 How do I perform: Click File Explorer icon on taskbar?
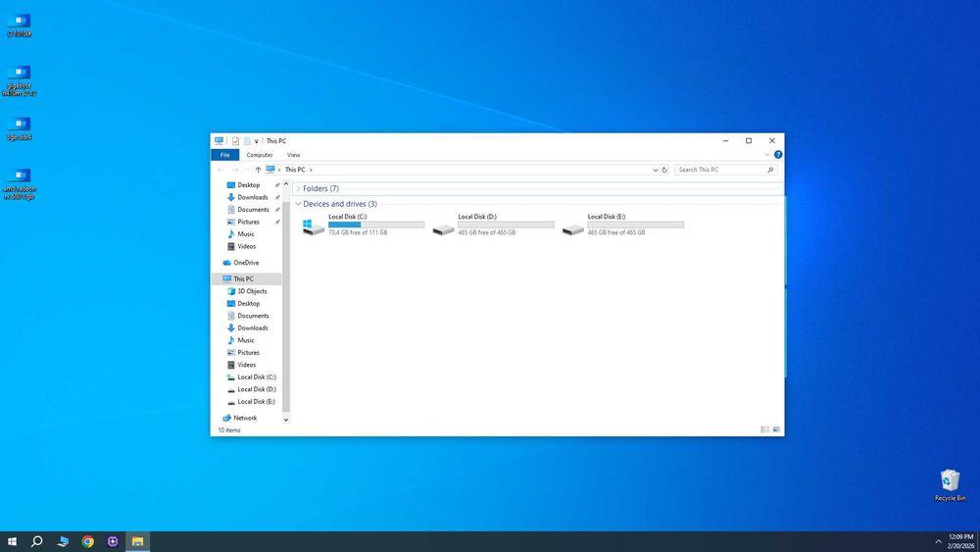coord(137,541)
